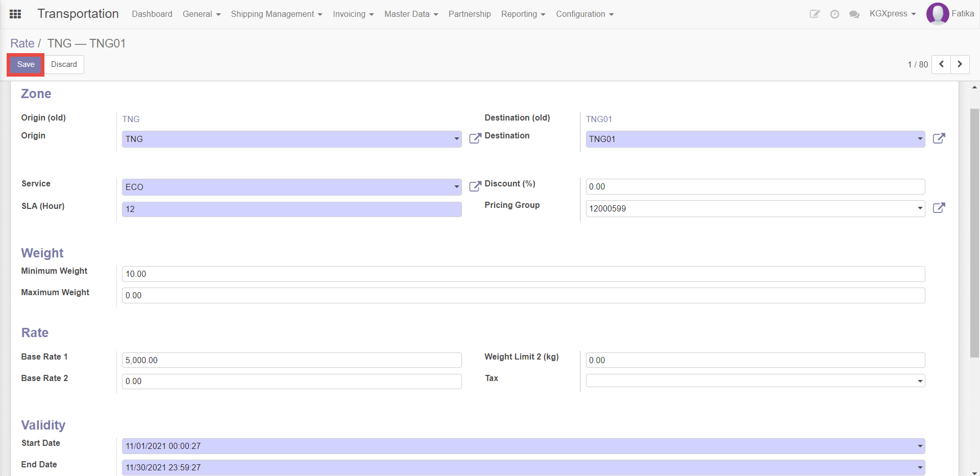The height and width of the screenshot is (476, 980).
Task: Click the Transportation app title
Action: (x=78, y=14)
